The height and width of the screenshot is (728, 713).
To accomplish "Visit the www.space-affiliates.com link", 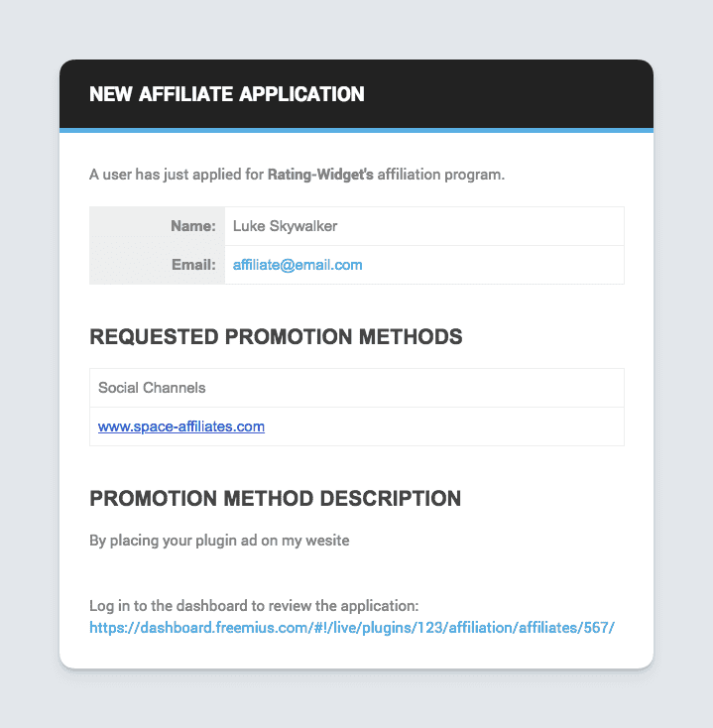I will click(x=181, y=426).
